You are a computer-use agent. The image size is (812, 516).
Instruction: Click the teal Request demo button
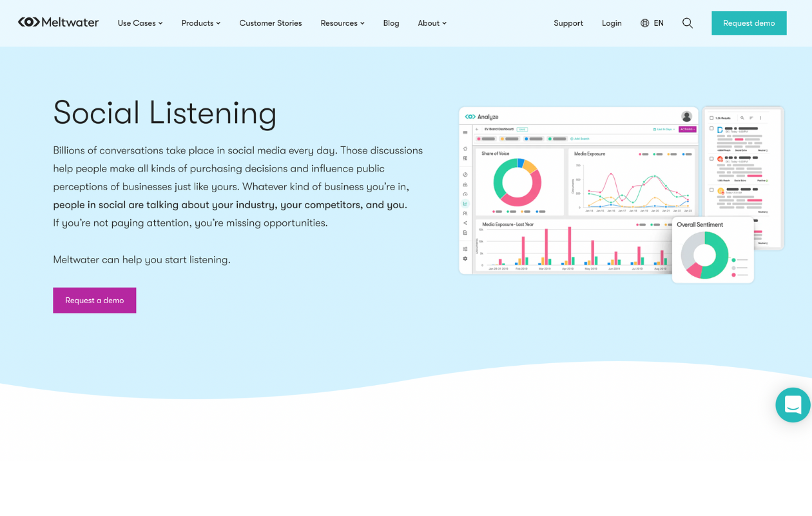tap(749, 23)
